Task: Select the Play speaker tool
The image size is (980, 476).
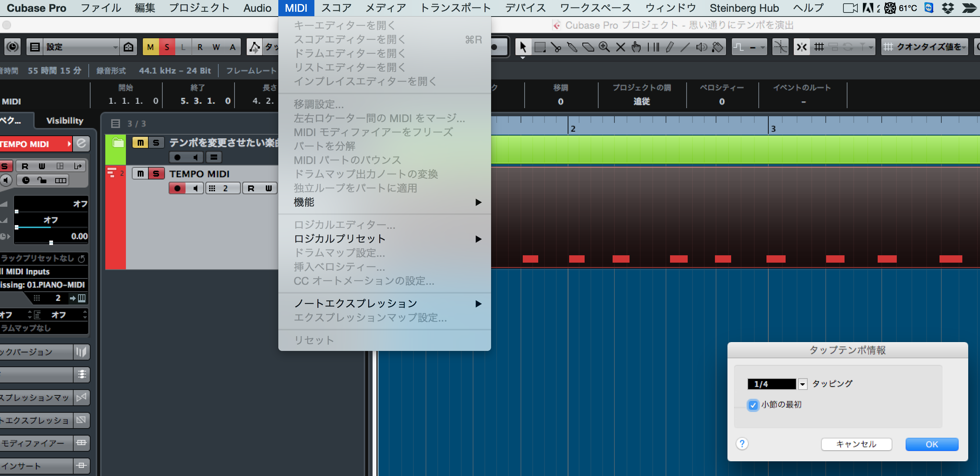Action: click(x=702, y=47)
